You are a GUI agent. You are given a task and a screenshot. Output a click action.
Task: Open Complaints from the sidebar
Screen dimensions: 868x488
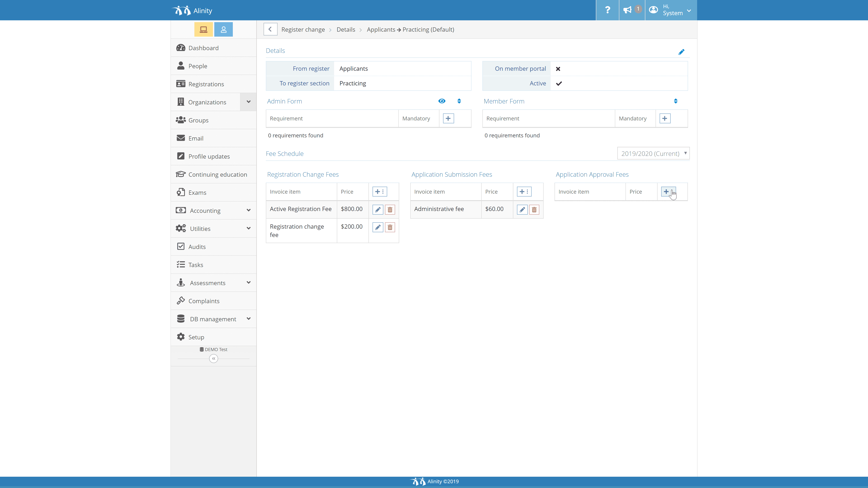214,301
